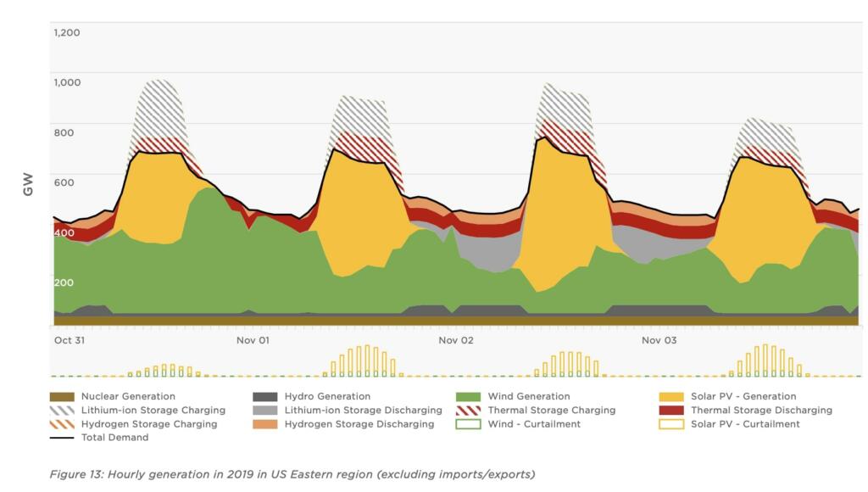
Task: Click the Nov 01 date label
Action: tap(253, 340)
